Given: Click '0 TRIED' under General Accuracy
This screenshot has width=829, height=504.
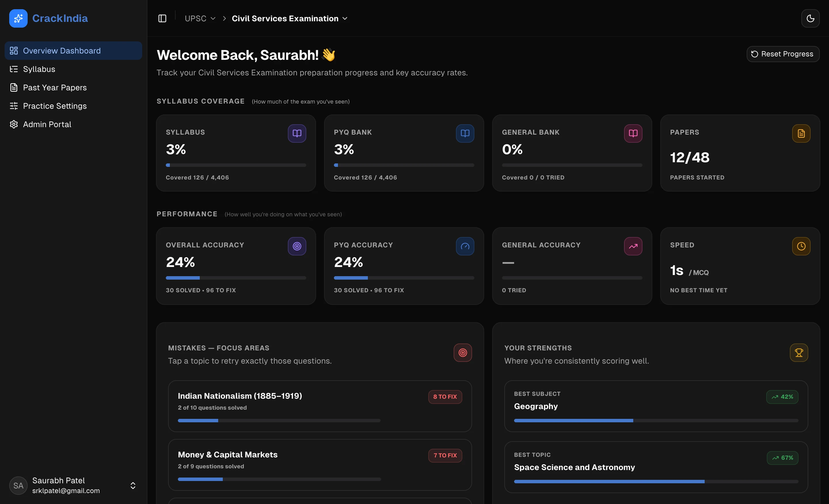Looking at the screenshot, I should click(514, 290).
